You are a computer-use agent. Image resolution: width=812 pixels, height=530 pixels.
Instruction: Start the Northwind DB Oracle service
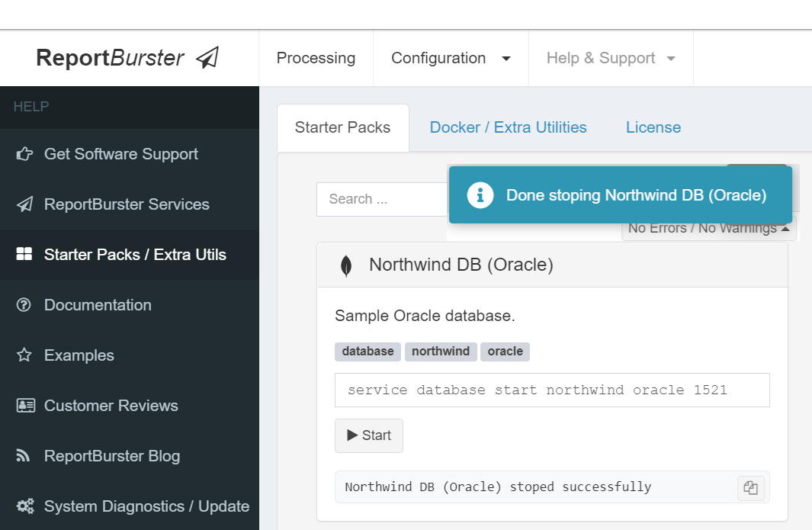[368, 435]
